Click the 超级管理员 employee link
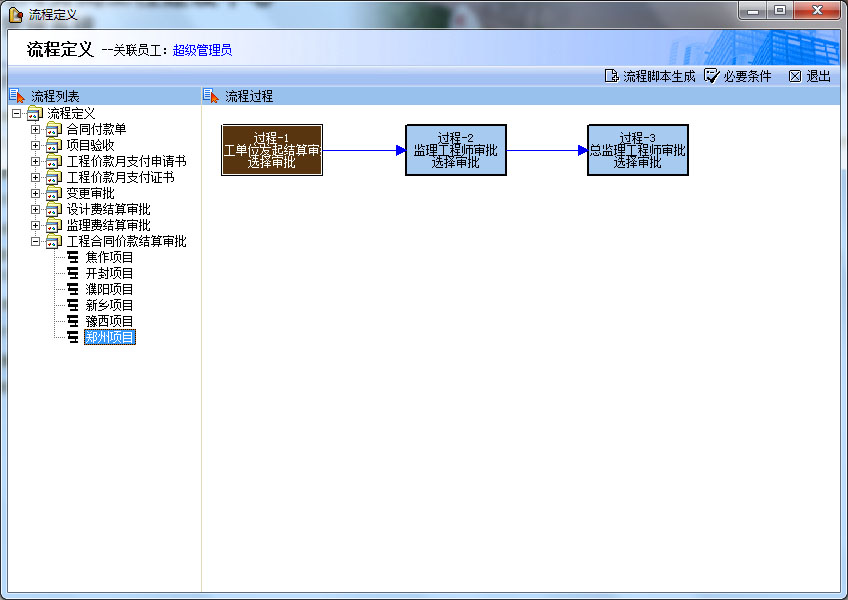848x600 pixels. (202, 50)
